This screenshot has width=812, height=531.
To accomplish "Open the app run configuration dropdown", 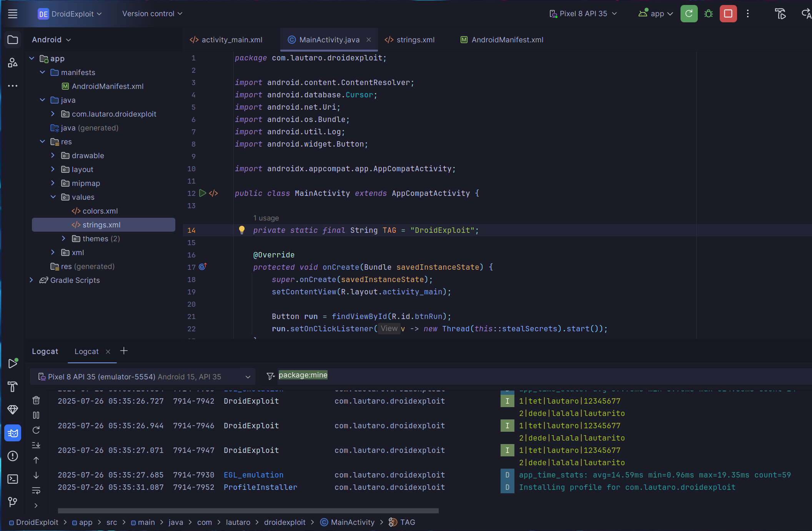I will coord(656,14).
